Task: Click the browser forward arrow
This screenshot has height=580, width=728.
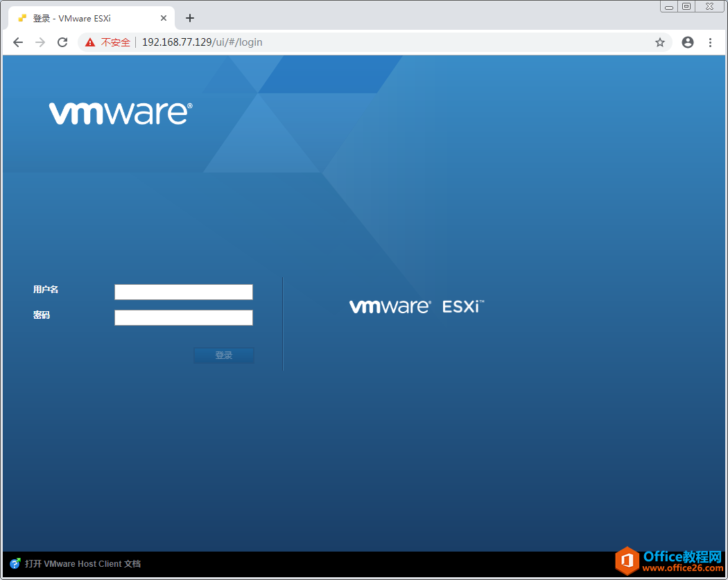Action: pyautogui.click(x=40, y=42)
